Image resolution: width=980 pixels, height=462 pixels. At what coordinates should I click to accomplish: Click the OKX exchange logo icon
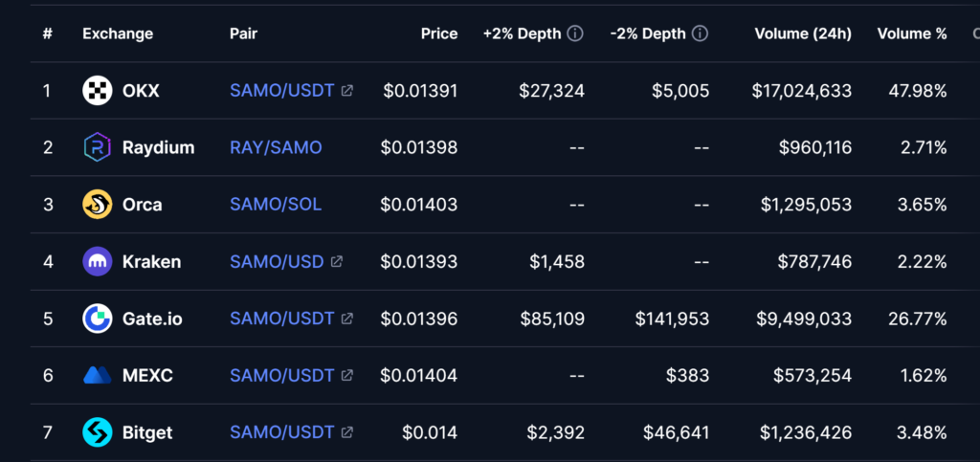(98, 91)
